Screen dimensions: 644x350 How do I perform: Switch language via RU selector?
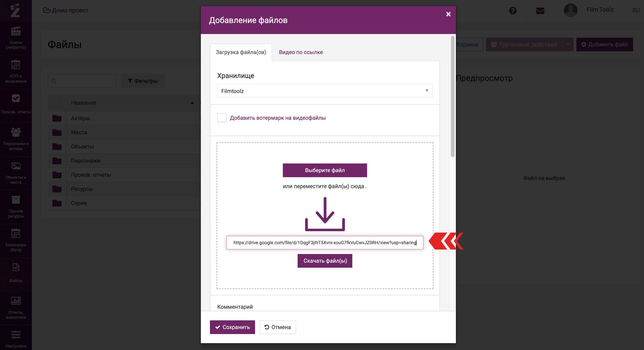(x=636, y=10)
